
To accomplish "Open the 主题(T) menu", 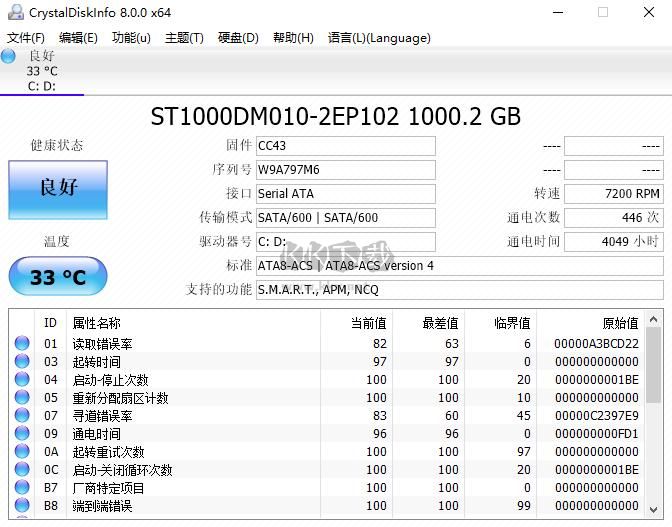I will tap(184, 38).
